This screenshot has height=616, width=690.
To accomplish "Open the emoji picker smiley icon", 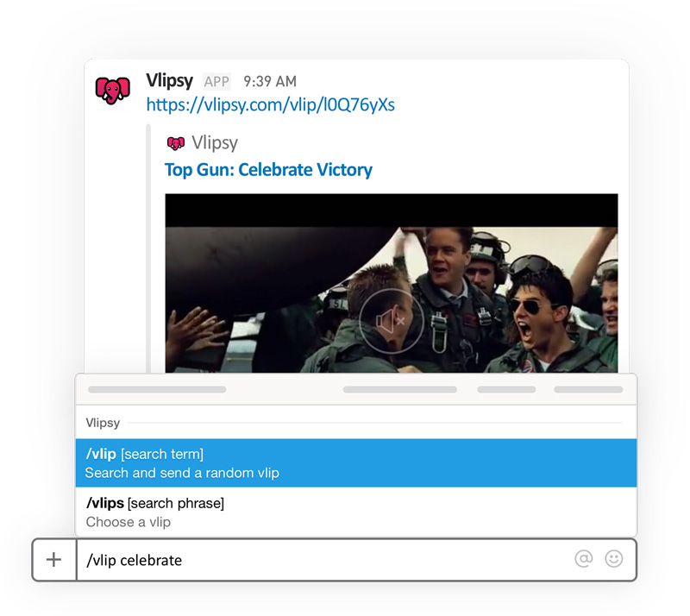I will (x=613, y=559).
